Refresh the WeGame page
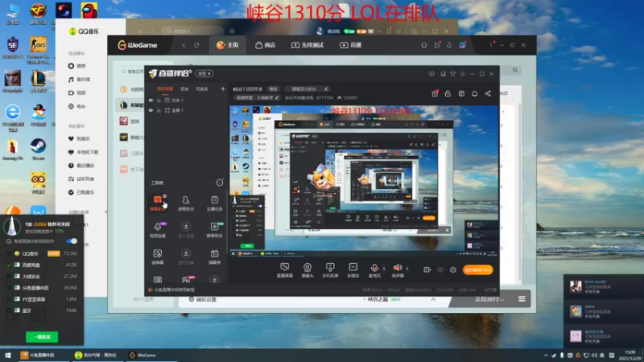Screen dimensions: 644x362 click(196, 45)
